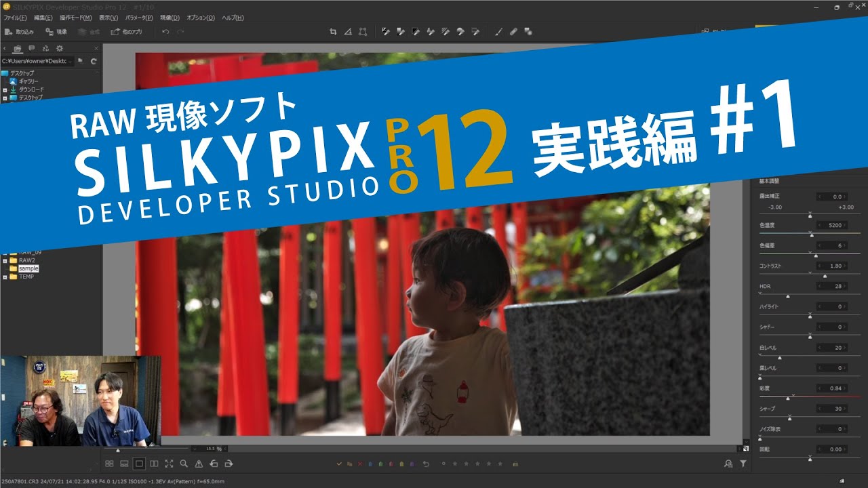This screenshot has height=488, width=868.
Task: Select the perspective transform tool icon
Action: 363,31
